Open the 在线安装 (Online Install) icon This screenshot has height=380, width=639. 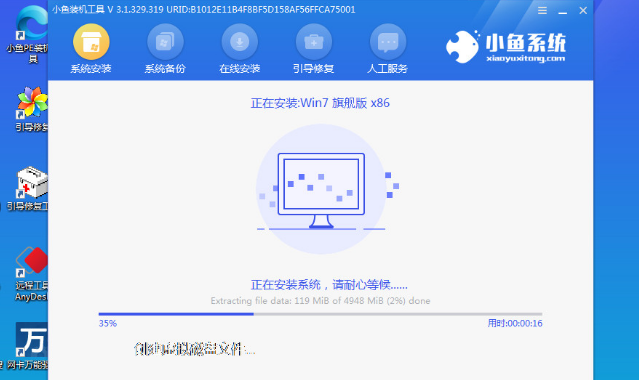pos(240,42)
